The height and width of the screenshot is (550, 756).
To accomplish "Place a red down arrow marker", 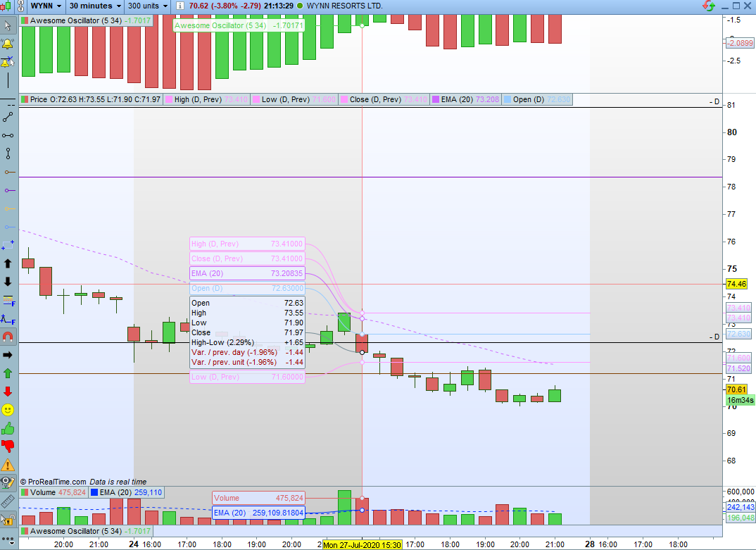I will 8,392.
